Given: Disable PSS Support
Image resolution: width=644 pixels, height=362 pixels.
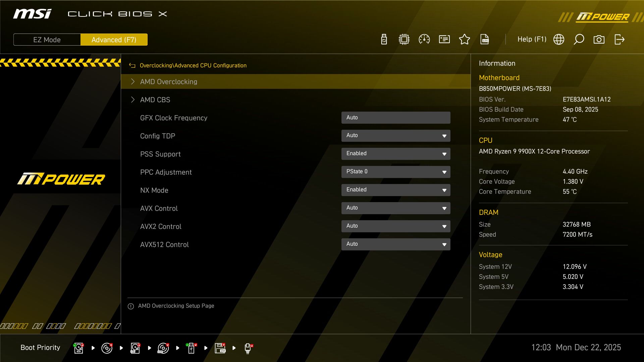Looking at the screenshot, I should click(396, 154).
